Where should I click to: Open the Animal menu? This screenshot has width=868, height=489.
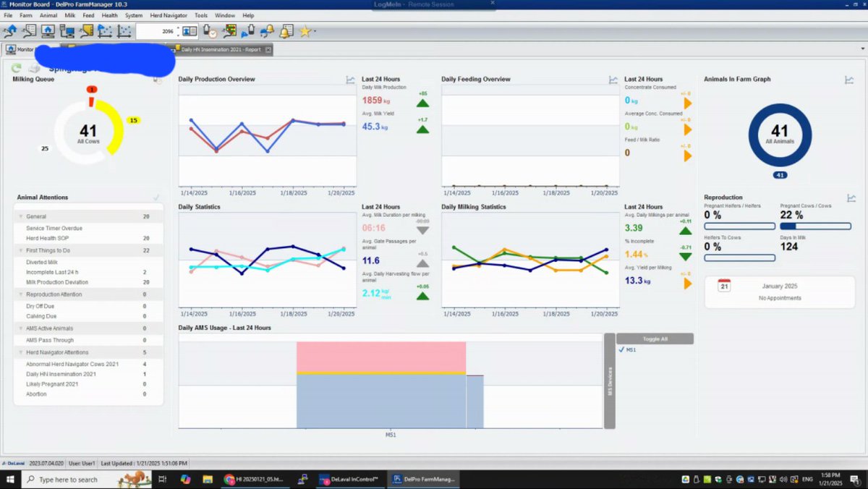point(48,15)
